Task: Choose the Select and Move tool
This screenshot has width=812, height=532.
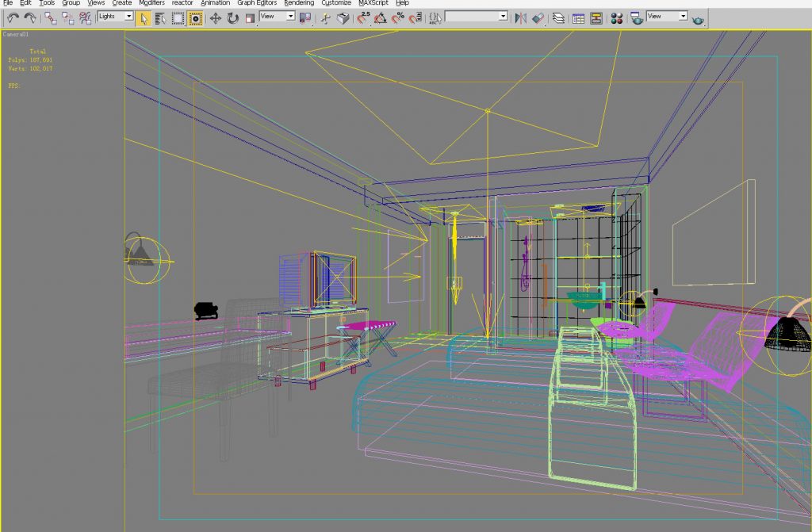Action: (215, 17)
